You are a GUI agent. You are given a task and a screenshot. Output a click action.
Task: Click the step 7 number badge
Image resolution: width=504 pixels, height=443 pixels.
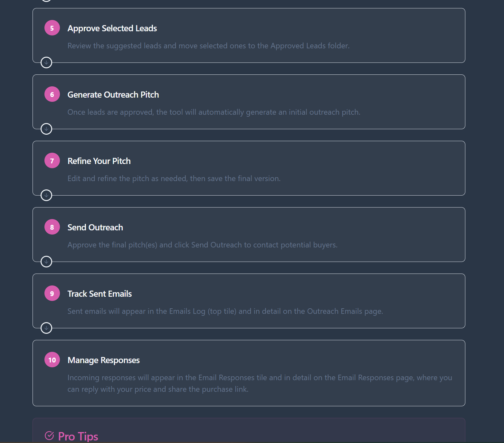pyautogui.click(x=52, y=161)
